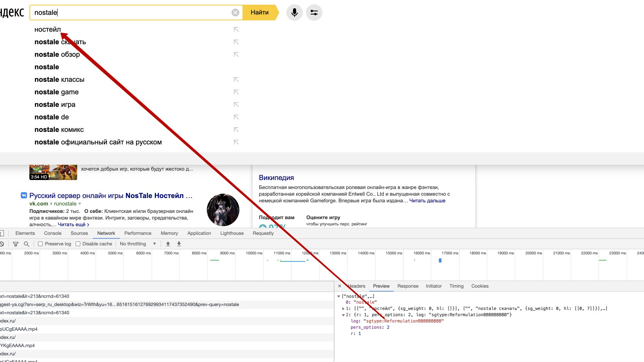Viewport: 644px width, 362px height.
Task: Start voice search with the microphone icon
Action: click(295, 13)
